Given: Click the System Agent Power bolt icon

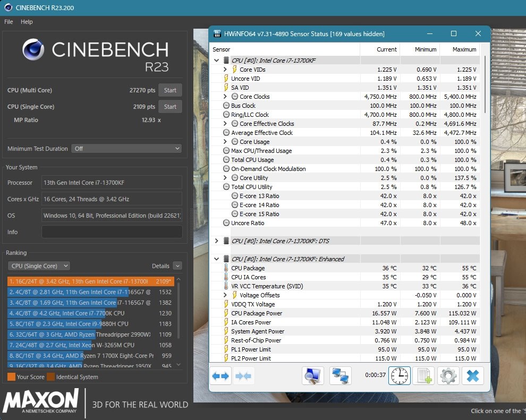Looking at the screenshot, I should (226, 331).
